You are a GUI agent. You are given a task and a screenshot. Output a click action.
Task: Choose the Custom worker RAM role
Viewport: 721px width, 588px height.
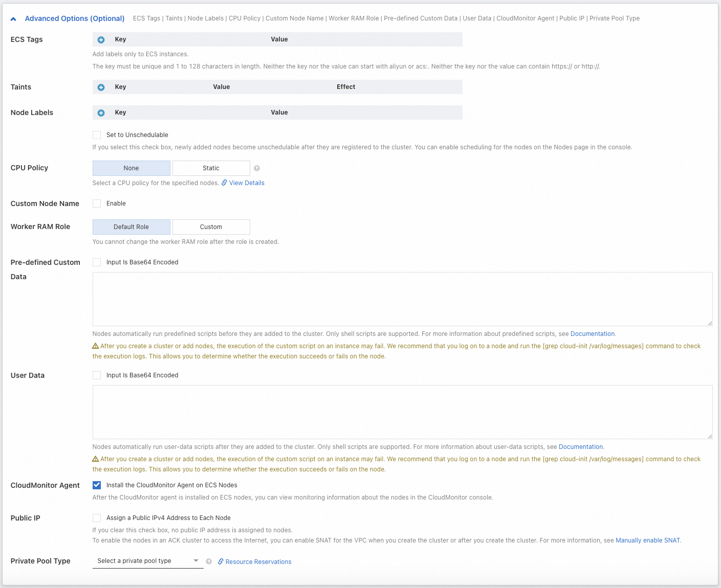[x=211, y=227]
